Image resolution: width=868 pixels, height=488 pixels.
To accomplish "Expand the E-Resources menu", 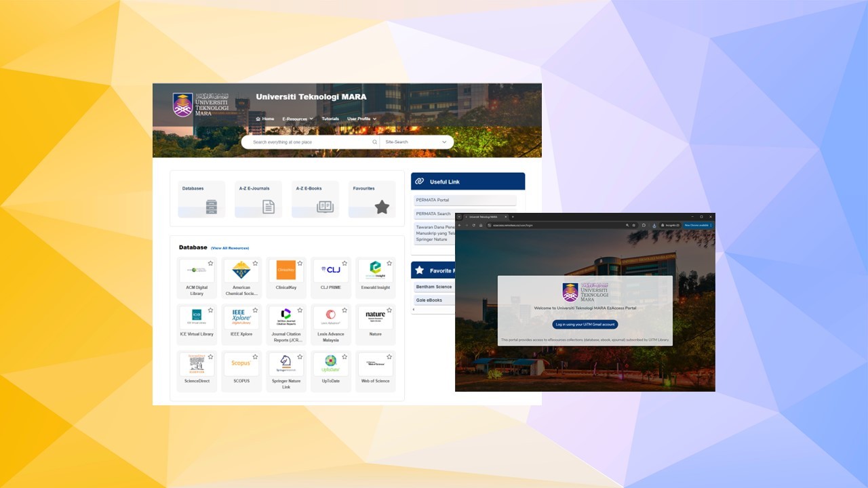I will [x=297, y=119].
